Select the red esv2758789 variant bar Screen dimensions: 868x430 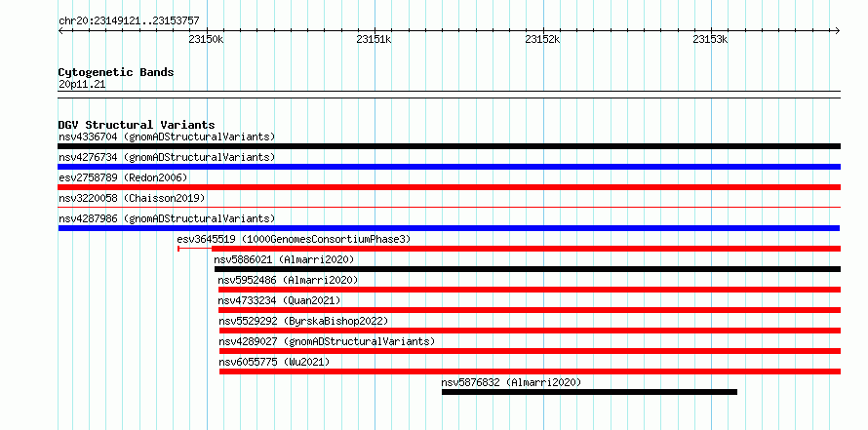tap(449, 187)
